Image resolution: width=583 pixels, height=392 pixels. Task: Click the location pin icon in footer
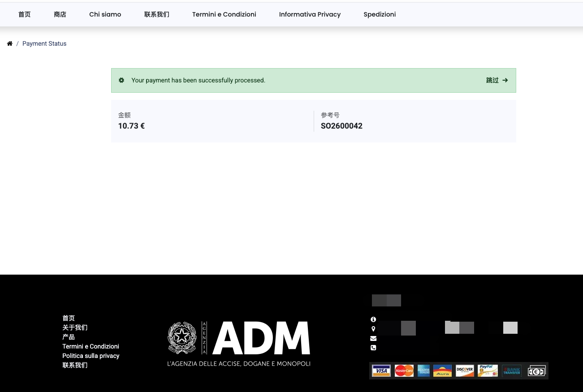(x=373, y=329)
